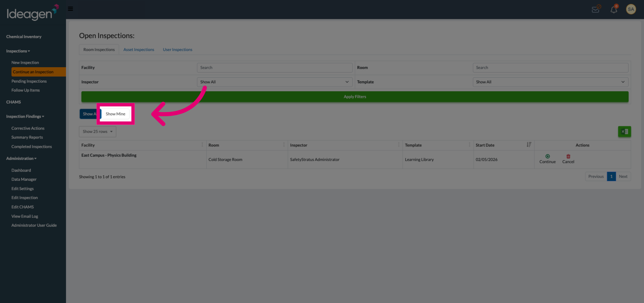
Task: Select the Room Inspections tab
Action: click(x=99, y=50)
